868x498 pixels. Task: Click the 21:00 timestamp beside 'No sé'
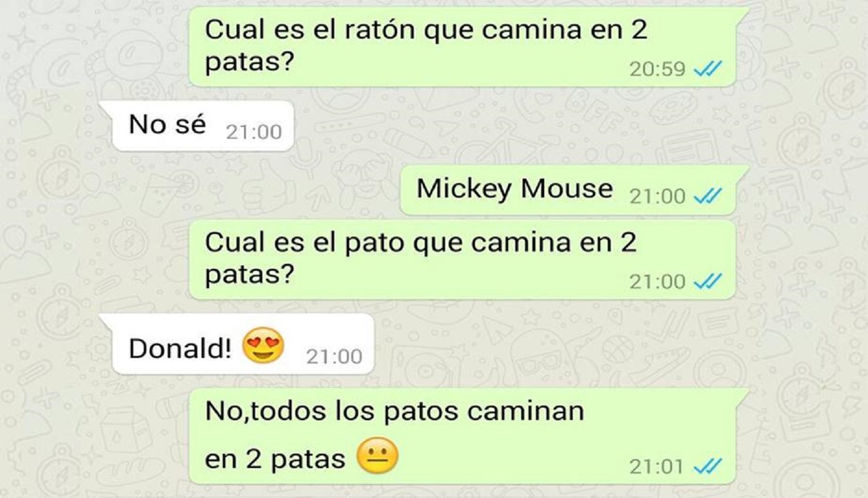pos(253,132)
